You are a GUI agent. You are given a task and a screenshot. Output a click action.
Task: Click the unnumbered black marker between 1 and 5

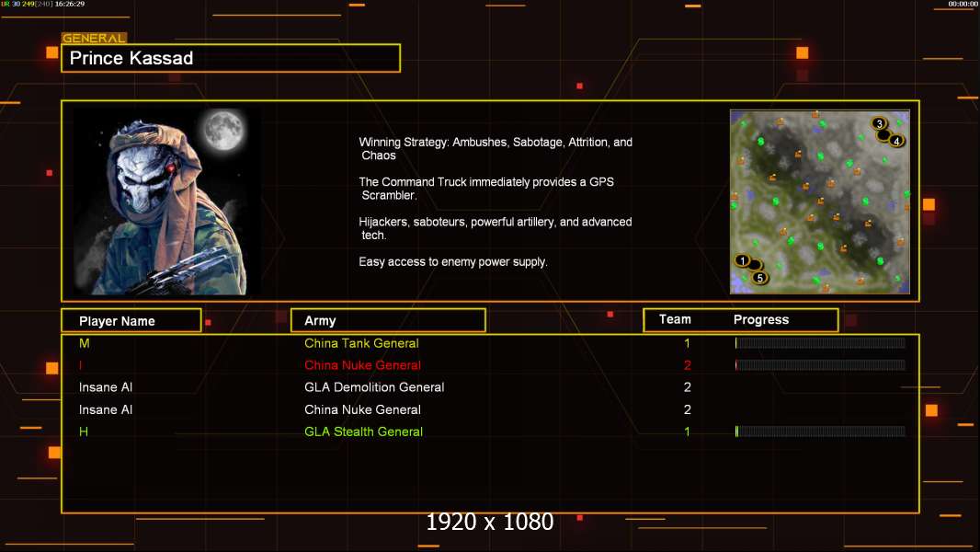pyautogui.click(x=755, y=265)
